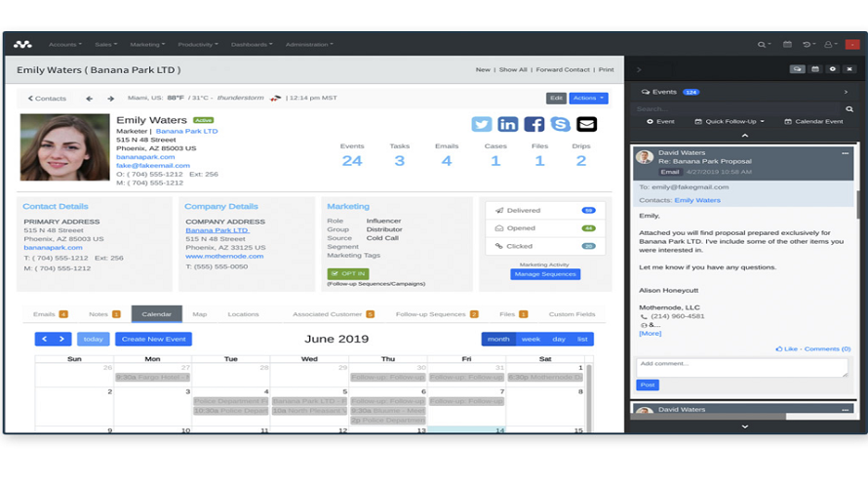
Task: Open the Actions dropdown button
Action: (588, 98)
